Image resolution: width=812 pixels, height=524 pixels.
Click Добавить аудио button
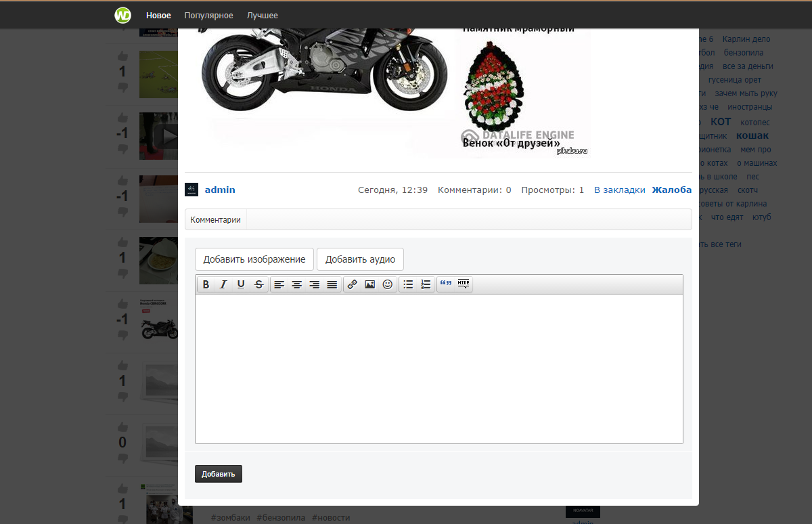[x=360, y=259]
